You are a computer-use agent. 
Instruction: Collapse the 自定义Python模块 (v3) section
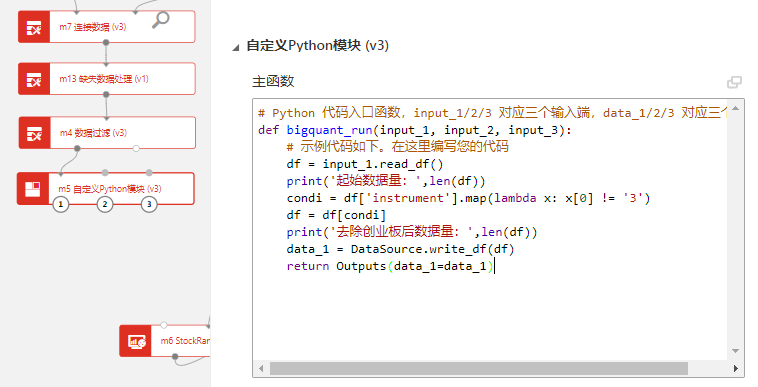click(x=236, y=47)
